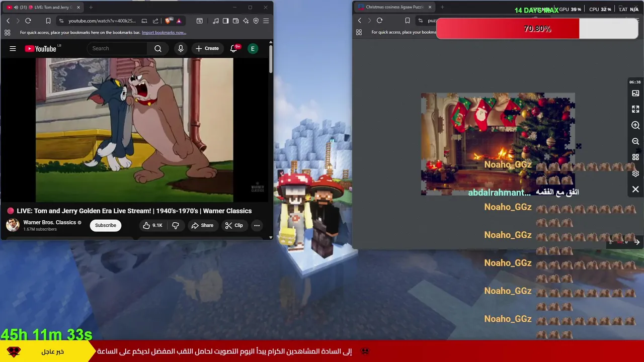Click the Tom and Jerry video player
This screenshot has width=644, height=362.
pyautogui.click(x=134, y=130)
